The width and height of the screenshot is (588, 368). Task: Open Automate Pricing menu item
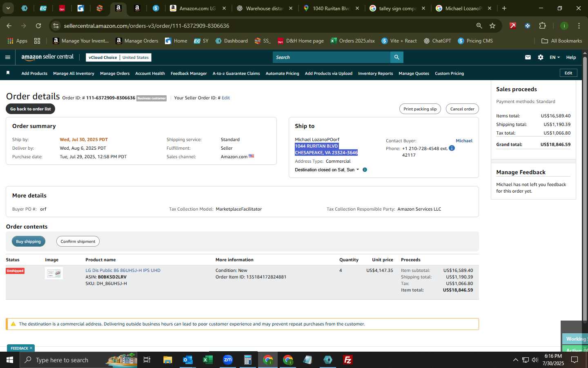point(282,74)
